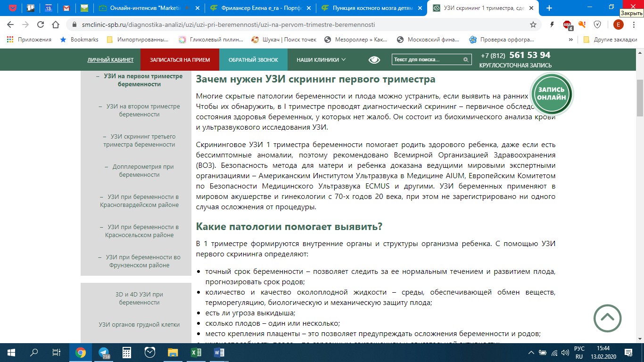Open УЗИ скрининг третьего триместра link
The height and width of the screenshot is (362, 644).
[139, 140]
